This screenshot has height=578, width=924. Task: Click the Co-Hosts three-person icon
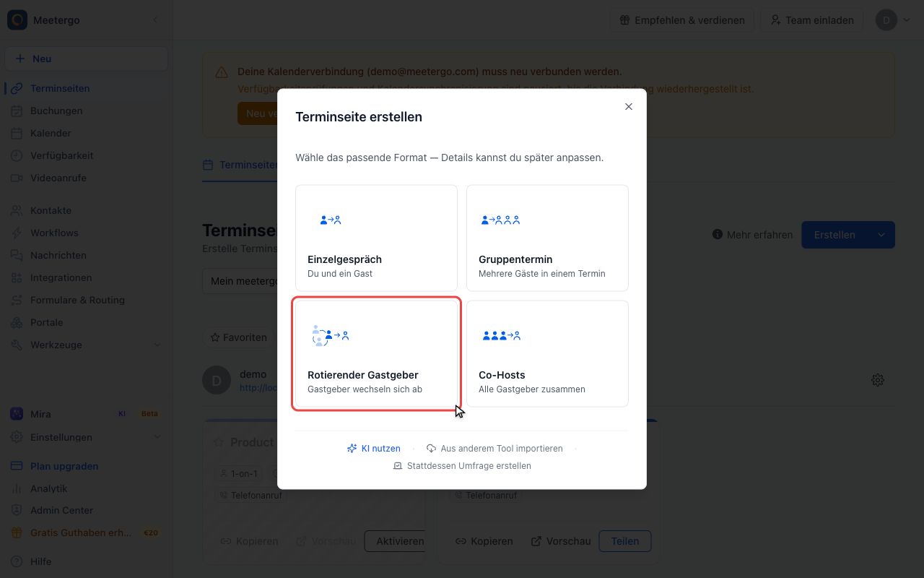point(500,335)
